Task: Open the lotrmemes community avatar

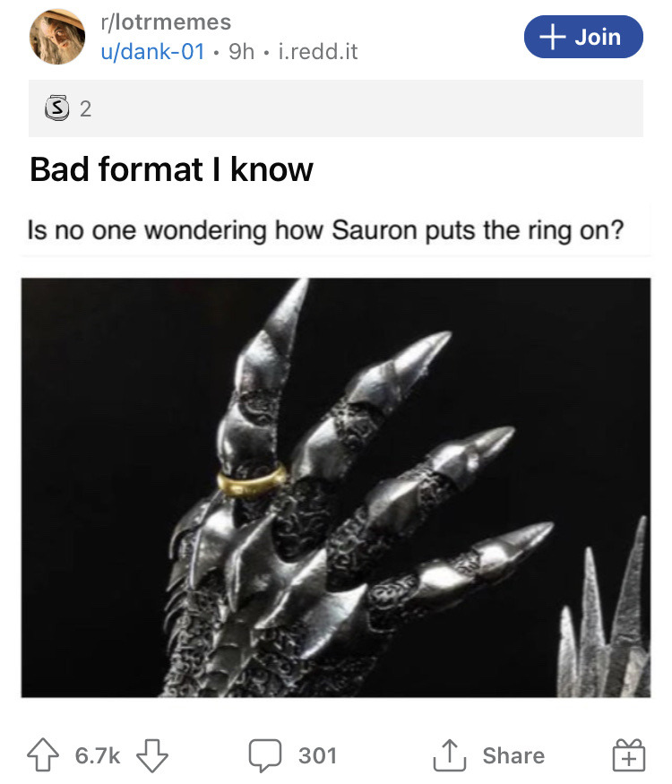Action: 57,37
